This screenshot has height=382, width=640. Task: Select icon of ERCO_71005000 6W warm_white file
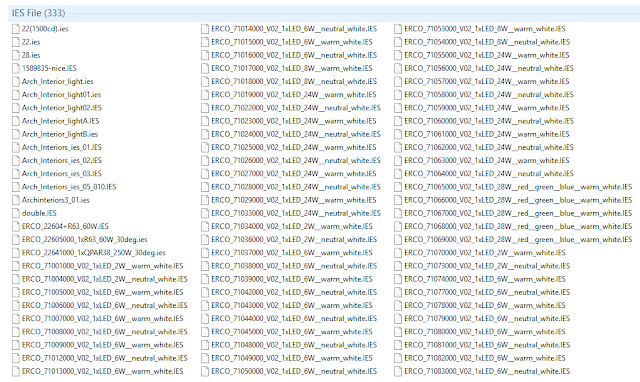(x=16, y=292)
